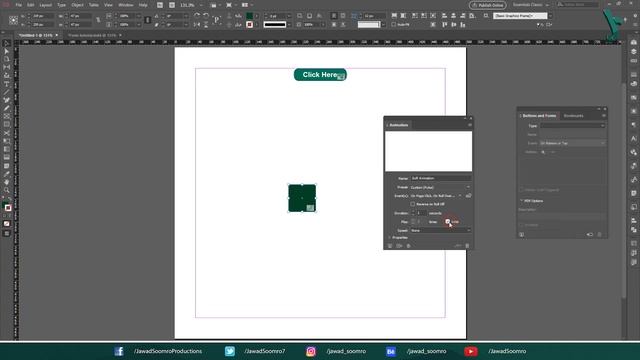Select the Rectangle Frame tool

pyautogui.click(x=7, y=117)
